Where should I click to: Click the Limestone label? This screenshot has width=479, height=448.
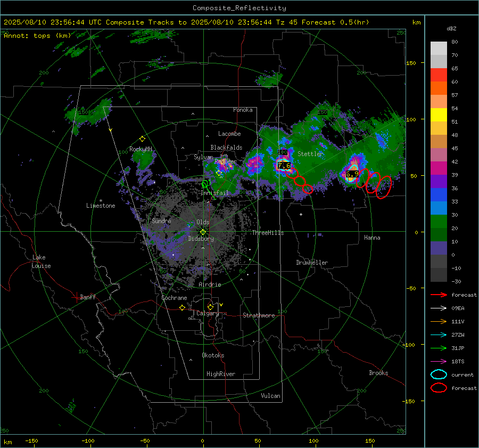[101, 206]
